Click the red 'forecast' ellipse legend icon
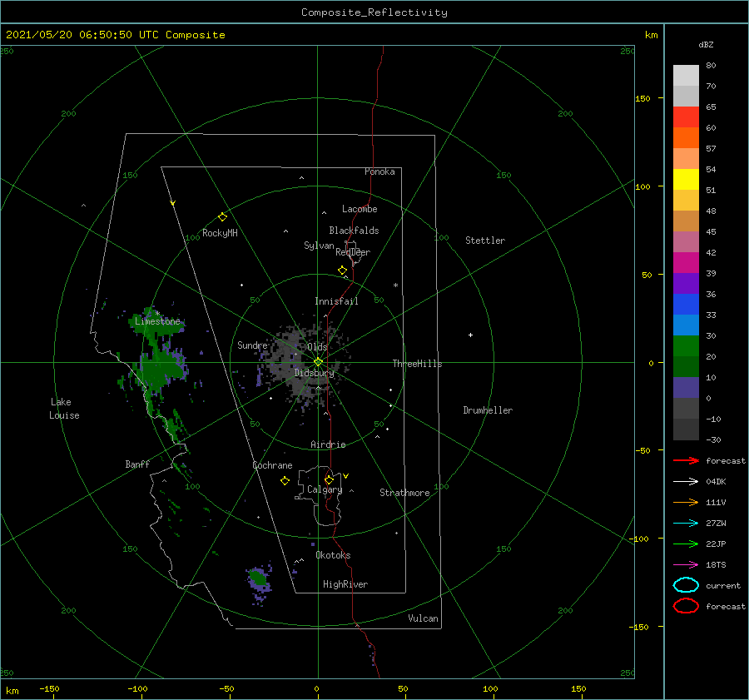The height and width of the screenshot is (700, 749). pos(686,606)
